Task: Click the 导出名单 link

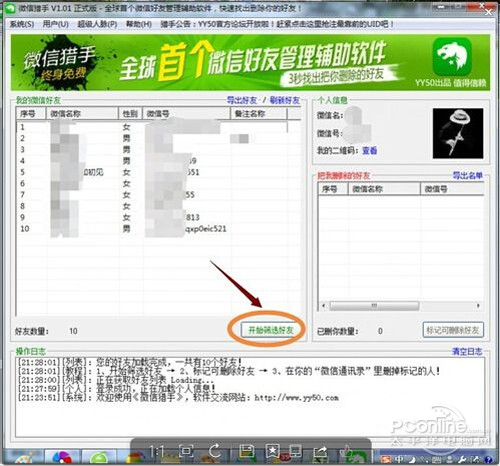Action: click(468, 175)
